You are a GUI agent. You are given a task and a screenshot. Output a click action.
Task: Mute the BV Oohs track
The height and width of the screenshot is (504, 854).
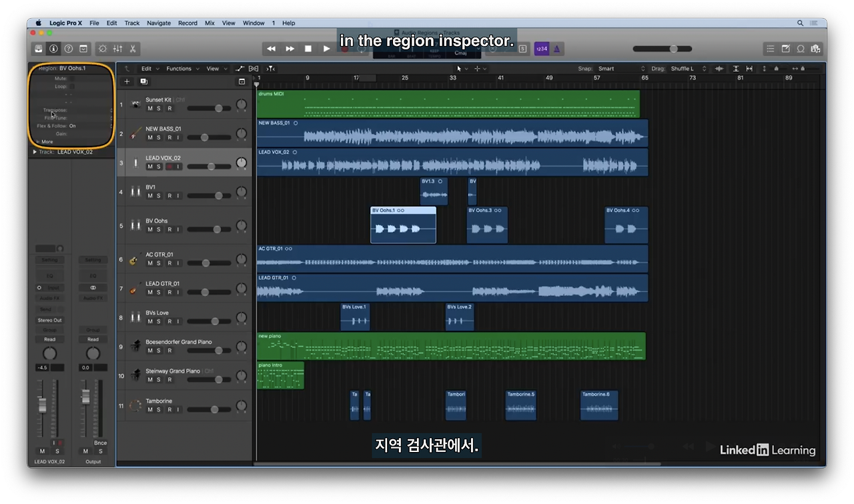coord(150,229)
